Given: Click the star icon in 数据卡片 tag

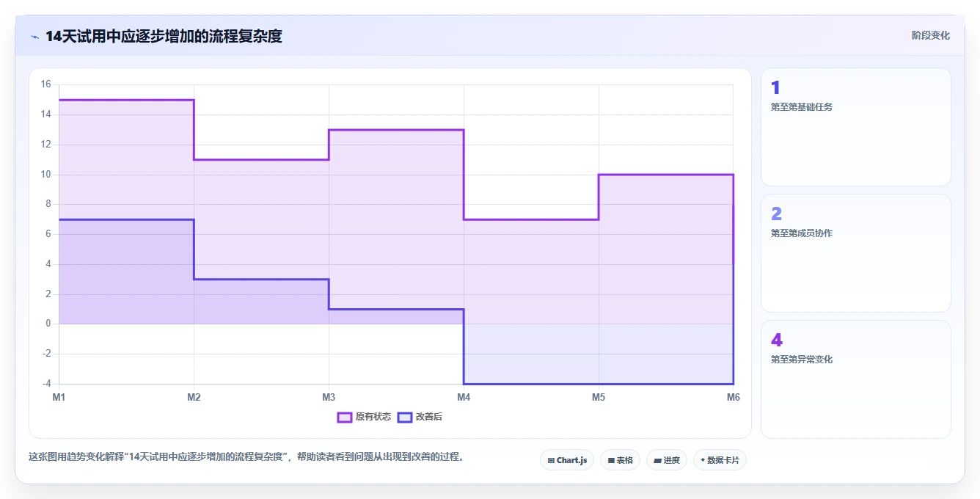Looking at the screenshot, I should coord(703,460).
